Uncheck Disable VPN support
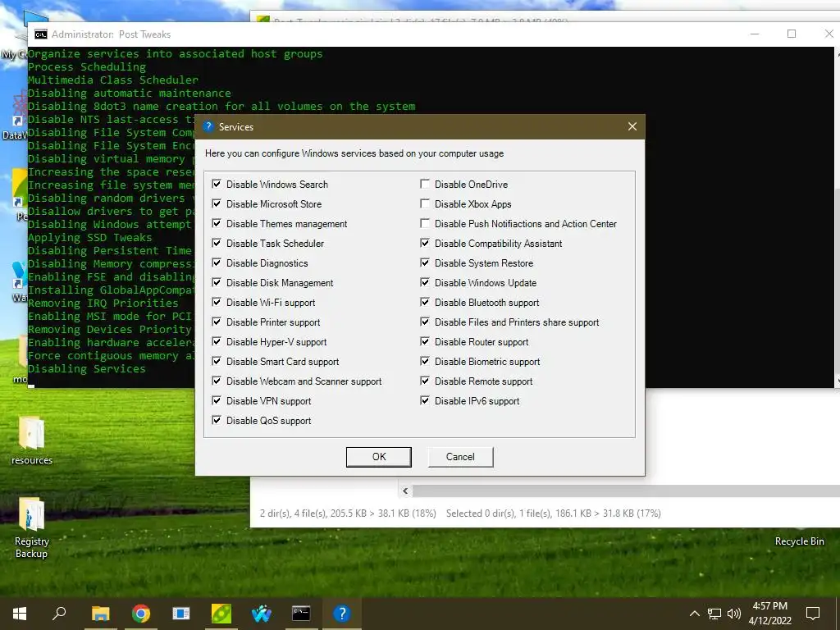Screen dimensions: 840x630 click(x=217, y=400)
